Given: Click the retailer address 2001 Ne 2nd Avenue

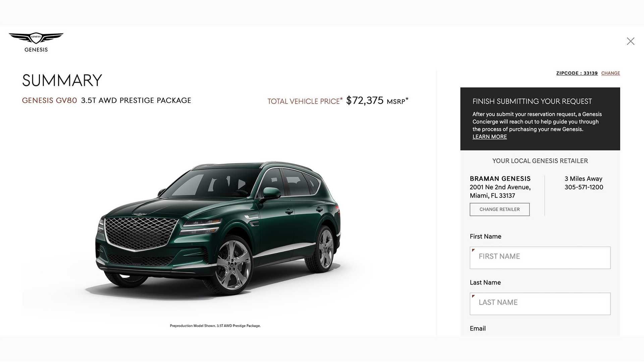Looking at the screenshot, I should (x=500, y=187).
